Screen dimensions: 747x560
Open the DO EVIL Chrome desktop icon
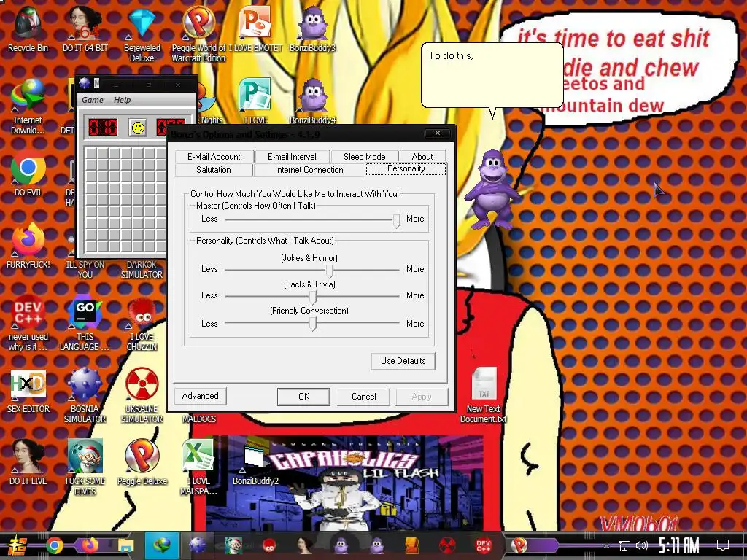click(28, 174)
